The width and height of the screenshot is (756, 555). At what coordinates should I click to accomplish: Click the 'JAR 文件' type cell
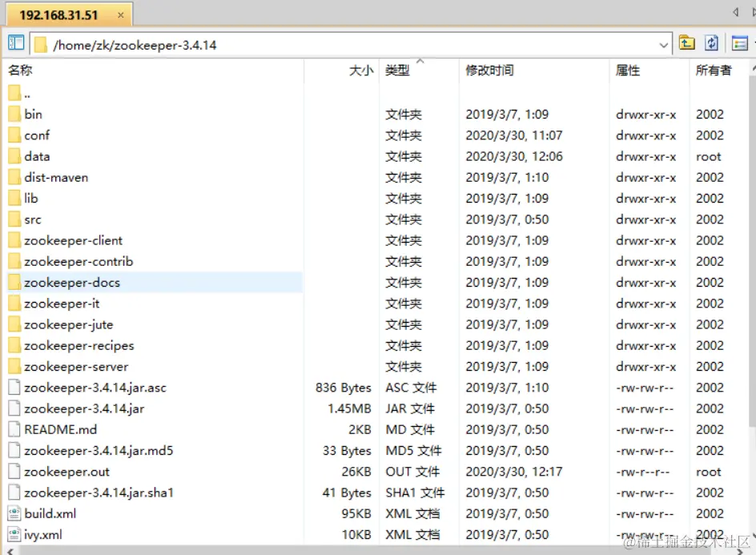pyautogui.click(x=410, y=408)
